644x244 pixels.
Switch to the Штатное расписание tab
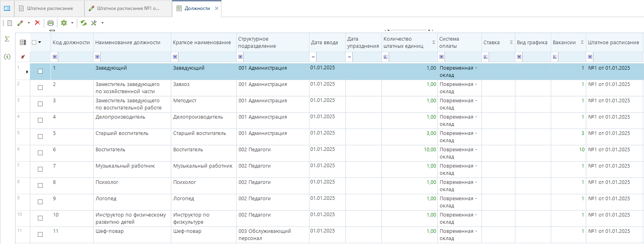coord(49,8)
